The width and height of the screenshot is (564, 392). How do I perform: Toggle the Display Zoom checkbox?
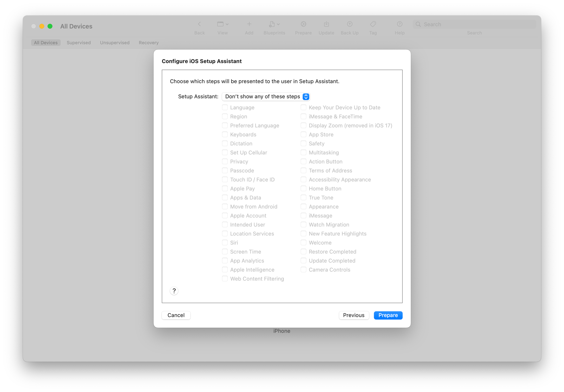304,126
